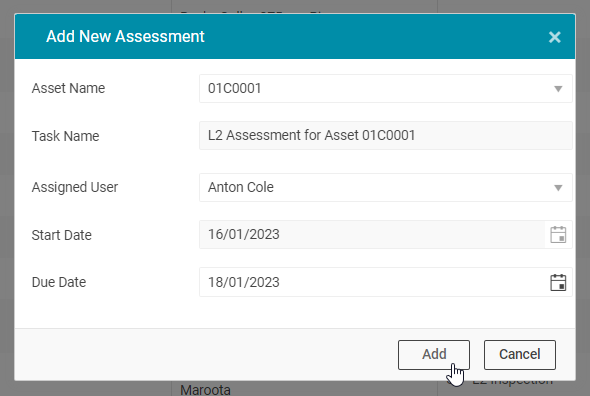Click the Add button
Screen dimensions: 590x396
(x=434, y=355)
